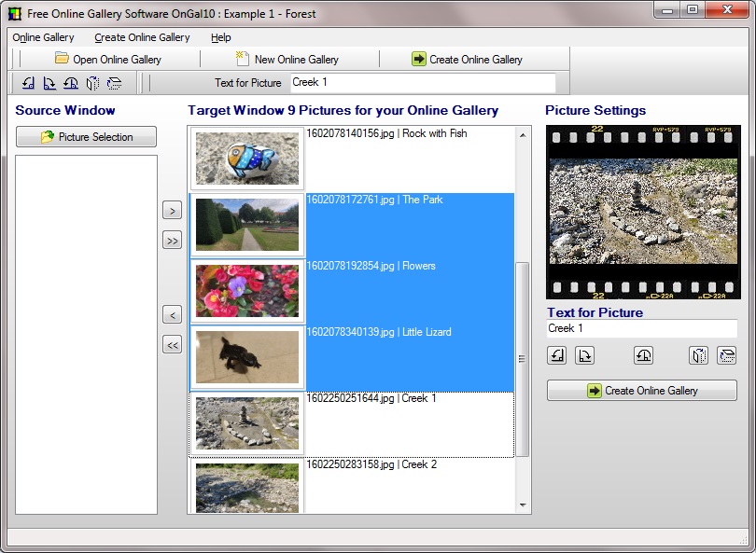Click Create Online Gallery under Picture Settings
Viewport: 756px width, 553px height.
pos(641,391)
